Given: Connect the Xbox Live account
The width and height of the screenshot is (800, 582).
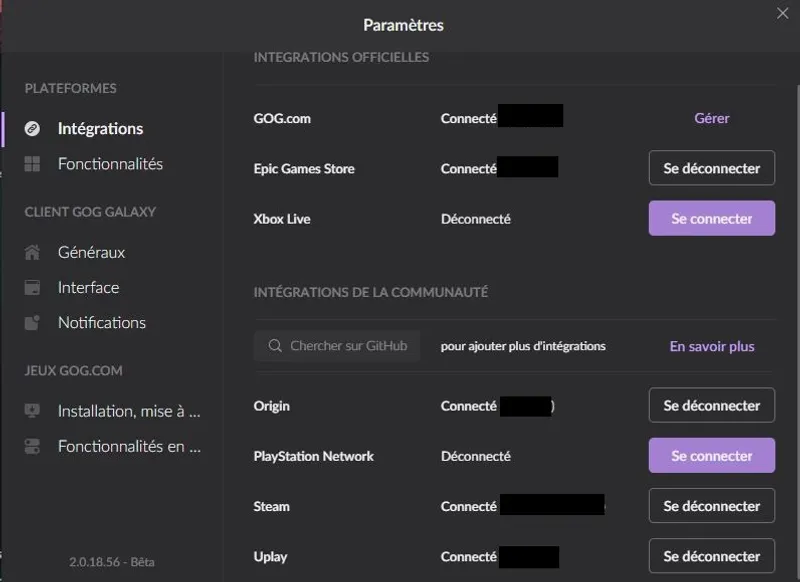Looking at the screenshot, I should [711, 218].
